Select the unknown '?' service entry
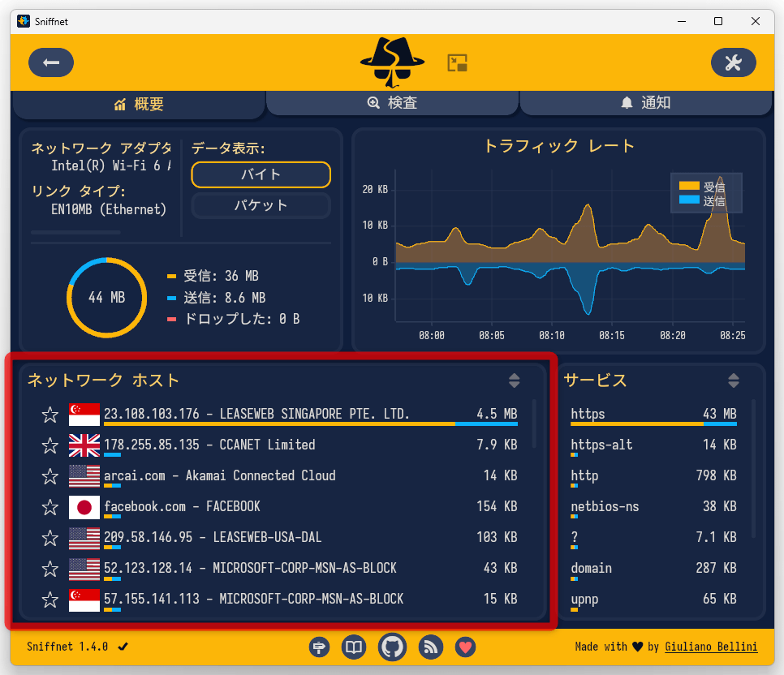 653,539
